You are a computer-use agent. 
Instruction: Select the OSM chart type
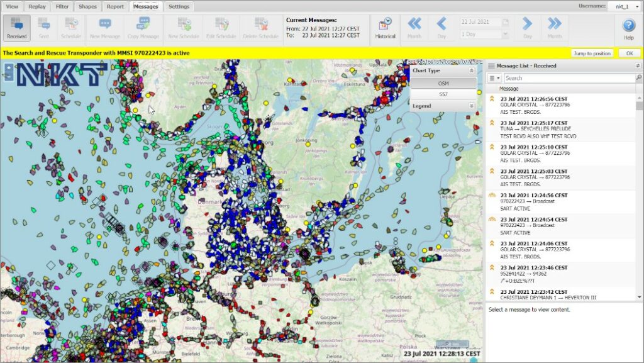click(443, 83)
